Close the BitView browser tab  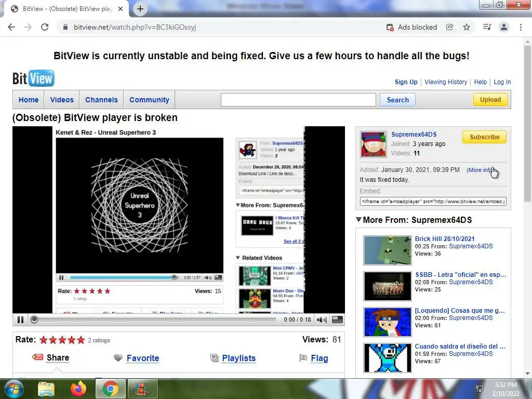pyautogui.click(x=121, y=9)
